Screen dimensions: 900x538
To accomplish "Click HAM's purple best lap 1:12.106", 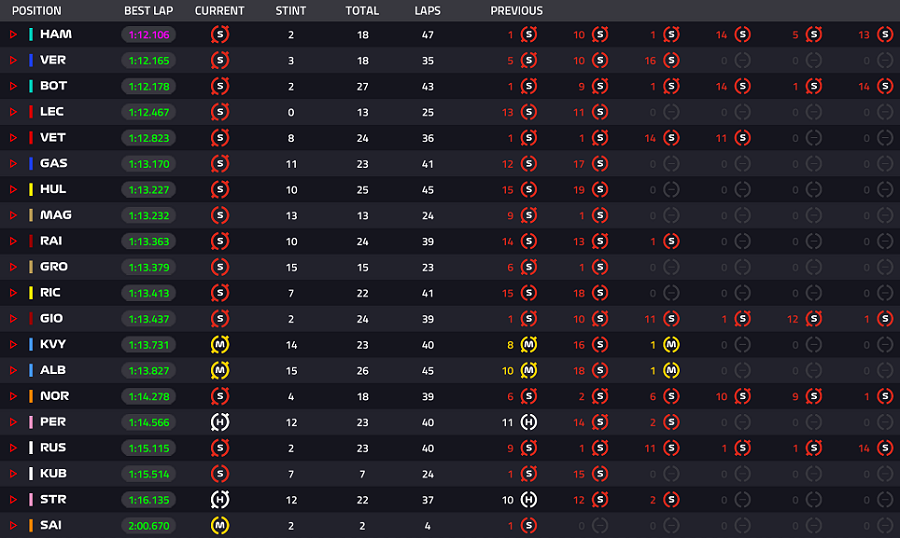I will (149, 34).
